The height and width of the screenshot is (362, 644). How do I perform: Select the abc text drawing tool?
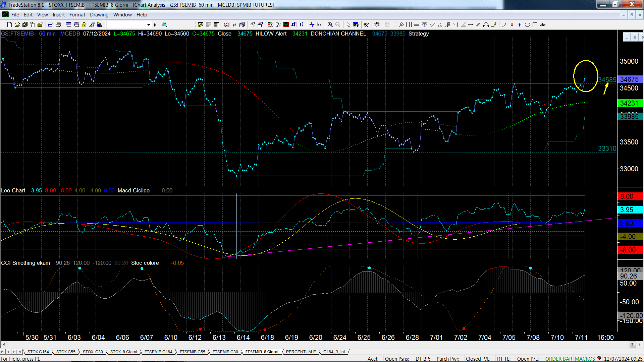tap(543, 24)
